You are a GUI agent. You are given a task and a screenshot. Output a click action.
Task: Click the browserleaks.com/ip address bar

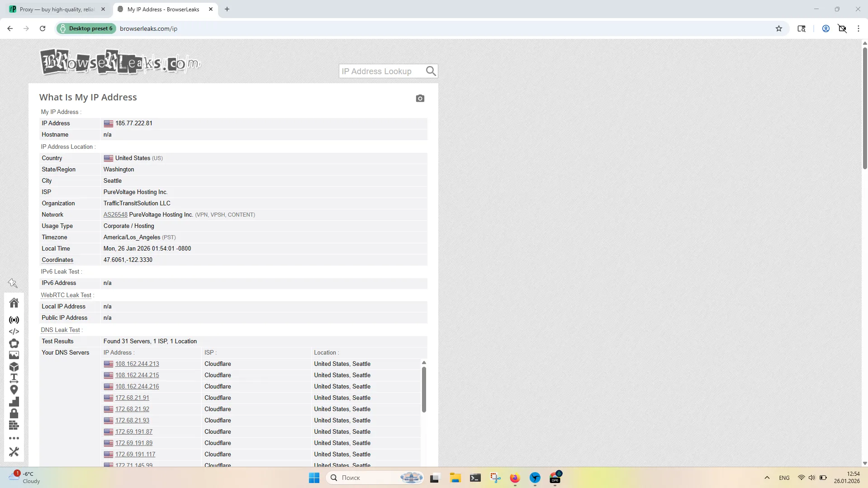pos(148,28)
